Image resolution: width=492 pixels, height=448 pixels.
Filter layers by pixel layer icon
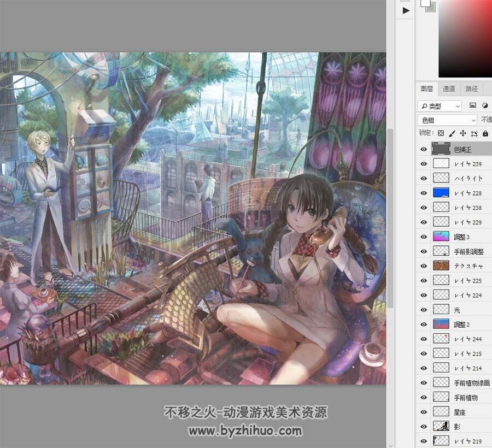(472, 105)
